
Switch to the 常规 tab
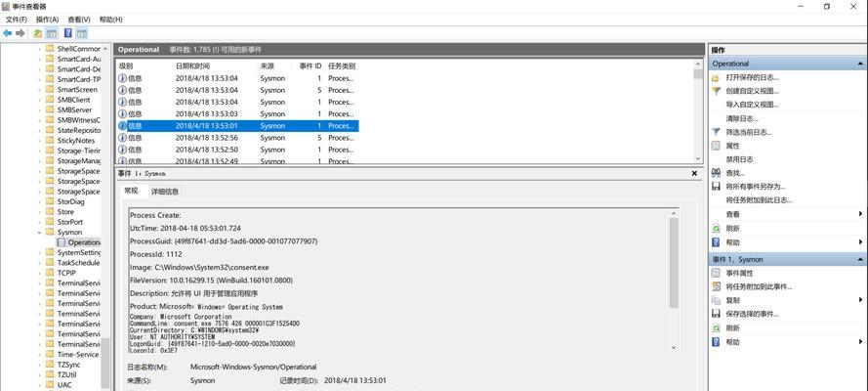click(x=131, y=191)
